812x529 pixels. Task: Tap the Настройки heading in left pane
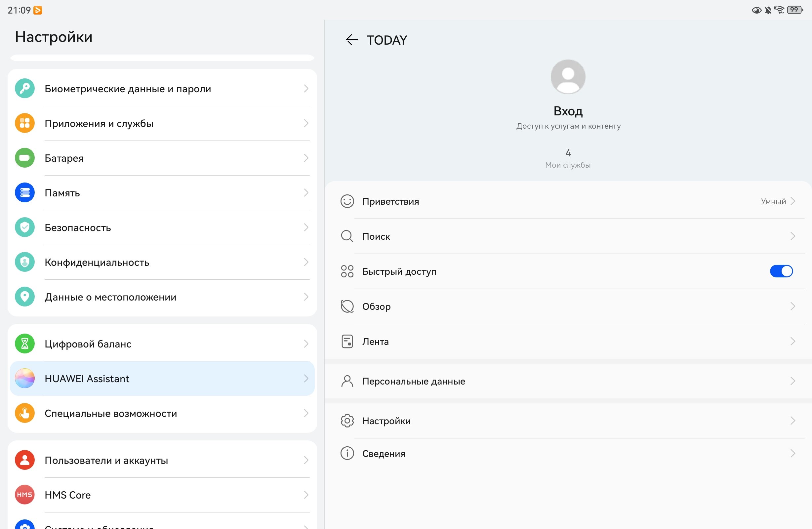tap(54, 36)
